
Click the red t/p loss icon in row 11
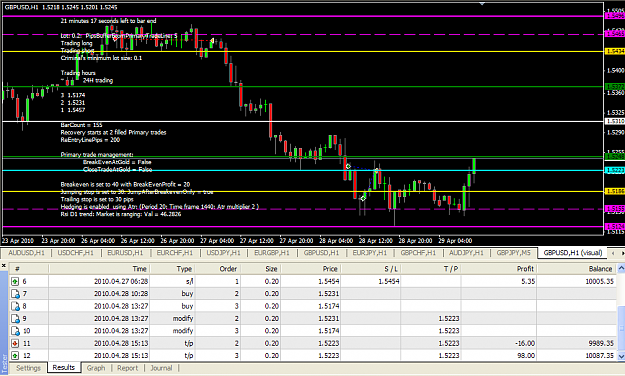15,343
